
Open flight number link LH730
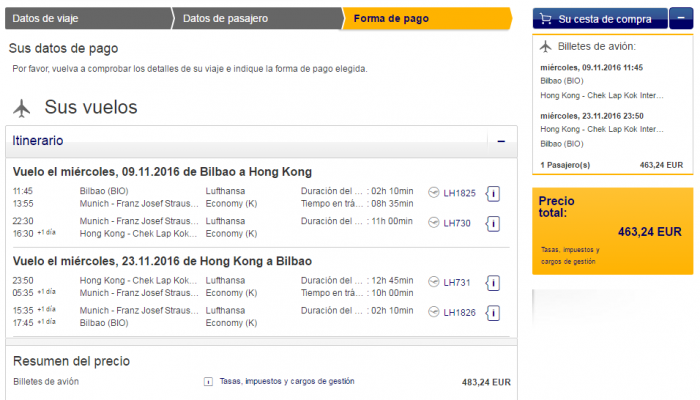point(457,223)
